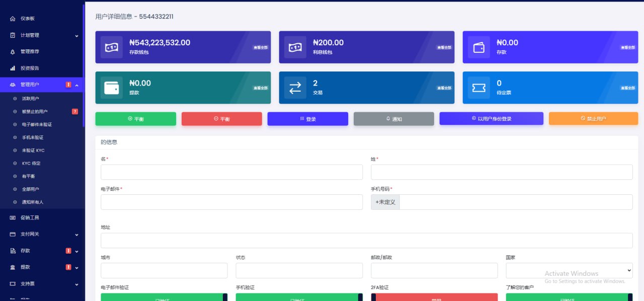Screen dimensions: 644x301
Task: Click the 查看全部 link on the 存款钱包 card
Action: [260, 47]
